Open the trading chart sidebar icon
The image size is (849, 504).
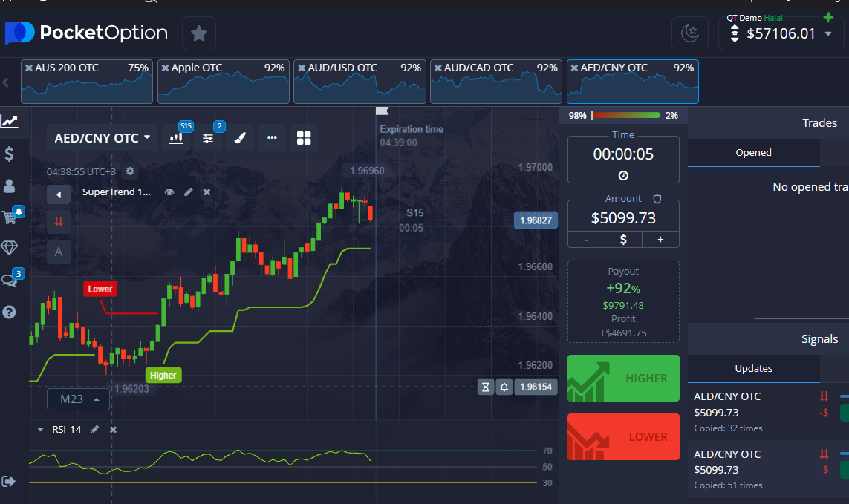click(9, 121)
